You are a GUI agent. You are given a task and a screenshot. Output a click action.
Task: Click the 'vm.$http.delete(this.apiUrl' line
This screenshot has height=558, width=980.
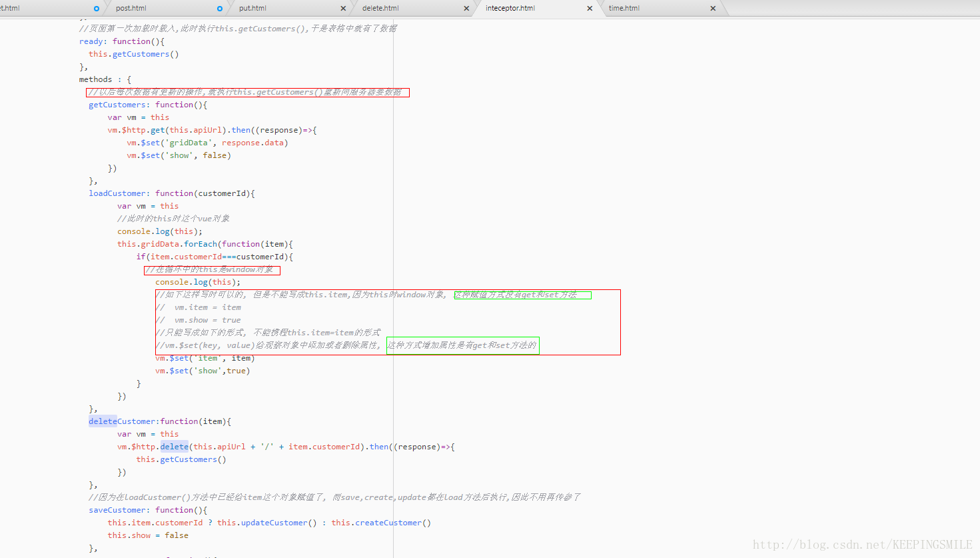(x=286, y=447)
